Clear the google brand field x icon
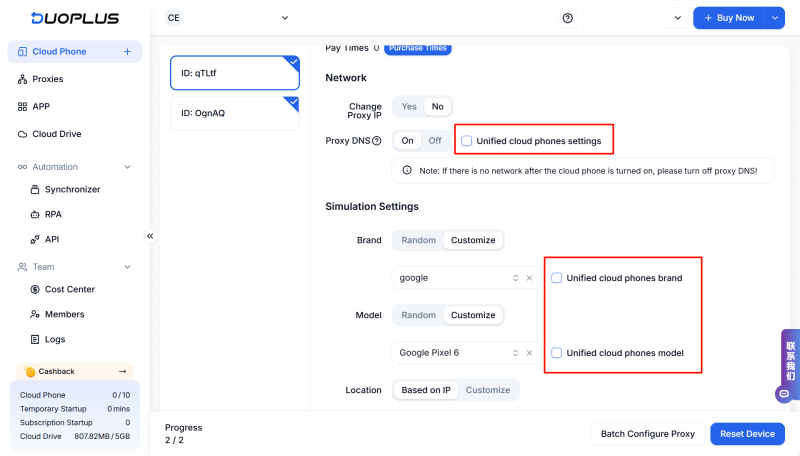This screenshot has height=456, width=800. [x=529, y=278]
